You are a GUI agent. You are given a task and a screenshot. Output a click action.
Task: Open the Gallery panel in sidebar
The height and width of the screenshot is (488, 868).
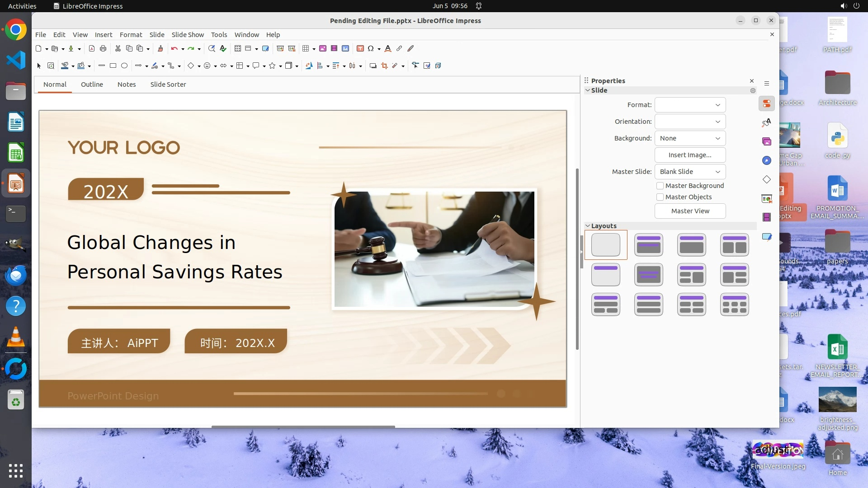(766, 142)
